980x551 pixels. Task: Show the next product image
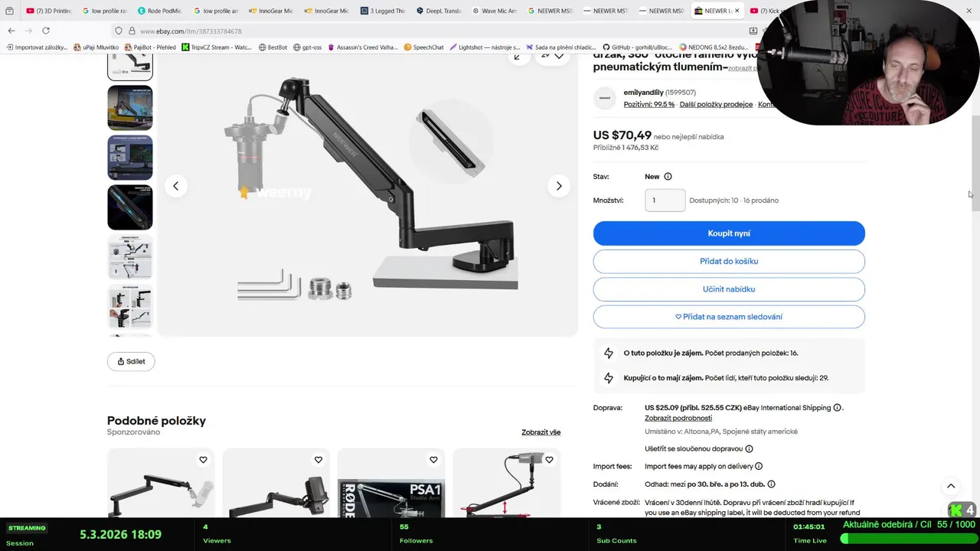pyautogui.click(x=559, y=186)
